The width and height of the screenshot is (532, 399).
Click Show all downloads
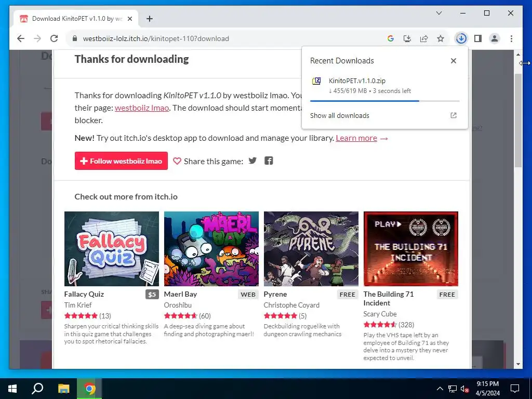[x=340, y=115]
